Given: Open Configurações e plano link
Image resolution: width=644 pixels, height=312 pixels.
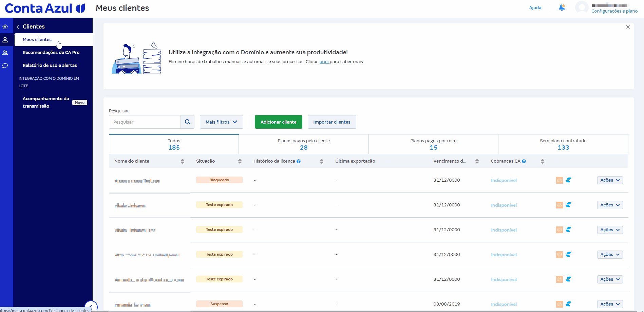Looking at the screenshot, I should click(614, 11).
